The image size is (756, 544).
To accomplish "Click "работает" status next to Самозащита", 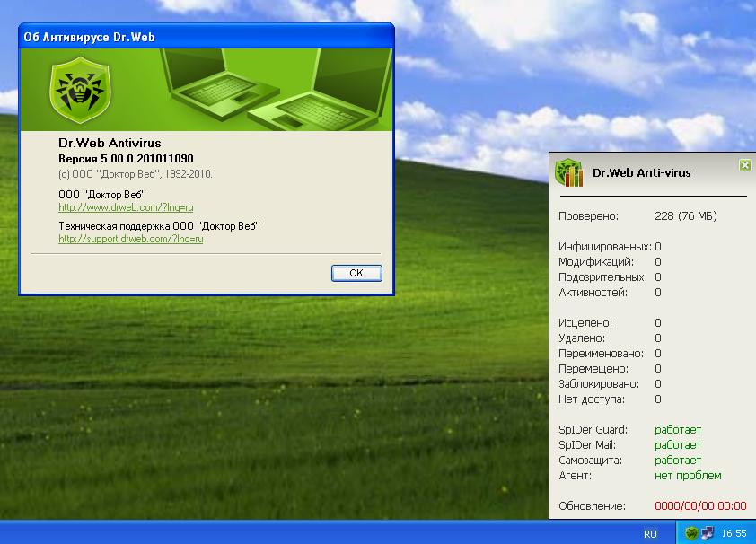I will coord(678,461).
